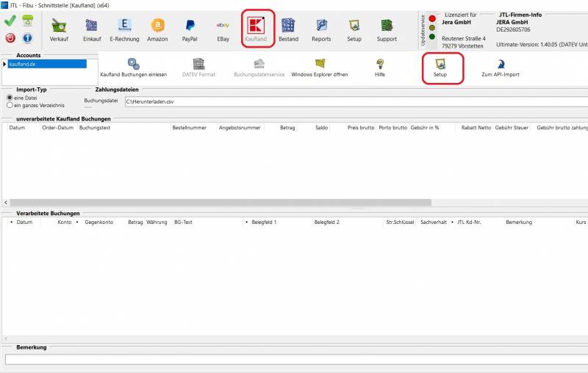Select kaufland.de in Accounts list
The width and height of the screenshot is (588, 373).
tap(46, 64)
